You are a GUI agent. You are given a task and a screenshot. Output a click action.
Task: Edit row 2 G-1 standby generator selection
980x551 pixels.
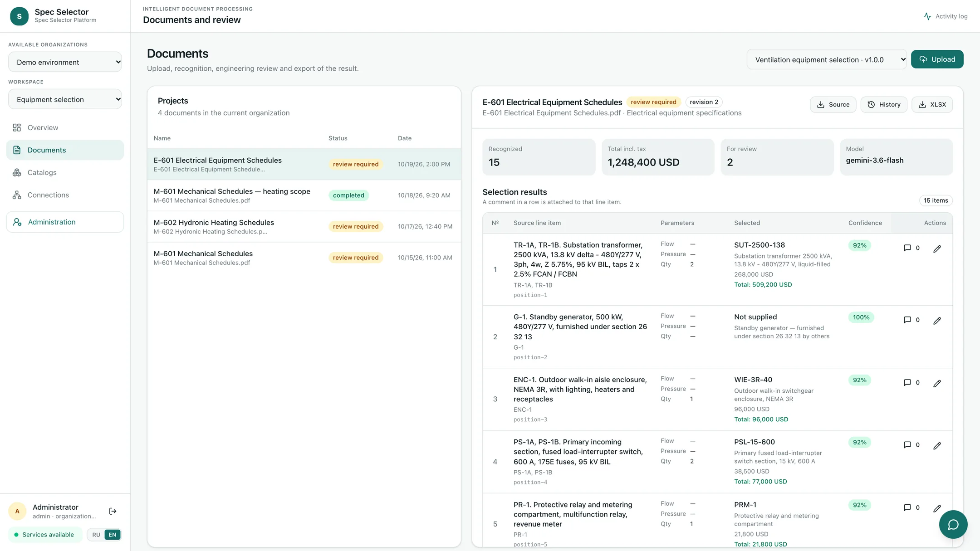937,321
